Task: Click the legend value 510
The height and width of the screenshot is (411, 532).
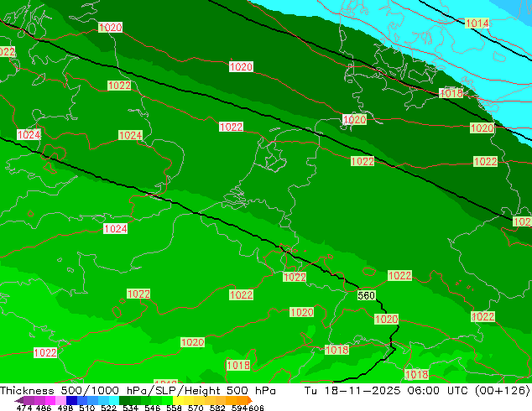Action: click(87, 408)
